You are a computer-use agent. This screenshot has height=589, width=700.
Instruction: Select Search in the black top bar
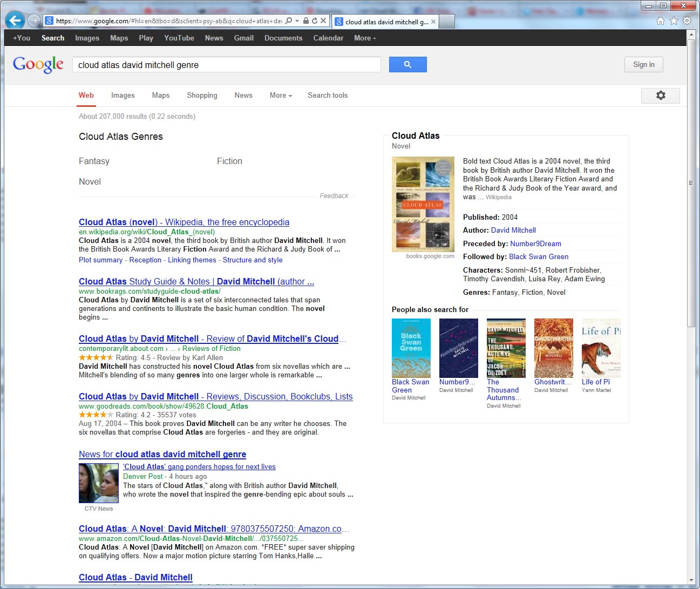click(53, 38)
